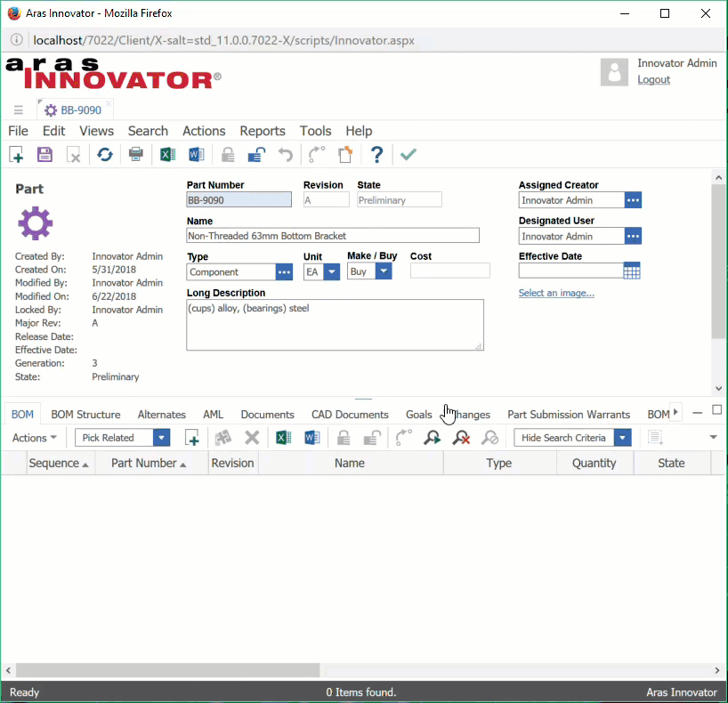The height and width of the screenshot is (703, 728).
Task: Click the green checkmark Done icon
Action: 408,155
